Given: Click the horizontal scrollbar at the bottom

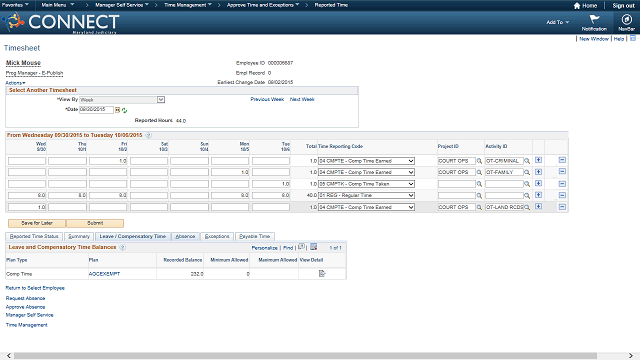Looking at the screenshot, I should pos(305,356).
